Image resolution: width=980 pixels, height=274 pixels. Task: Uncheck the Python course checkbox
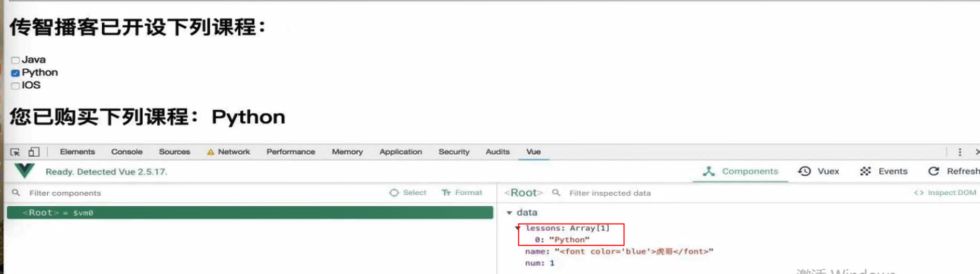click(15, 73)
